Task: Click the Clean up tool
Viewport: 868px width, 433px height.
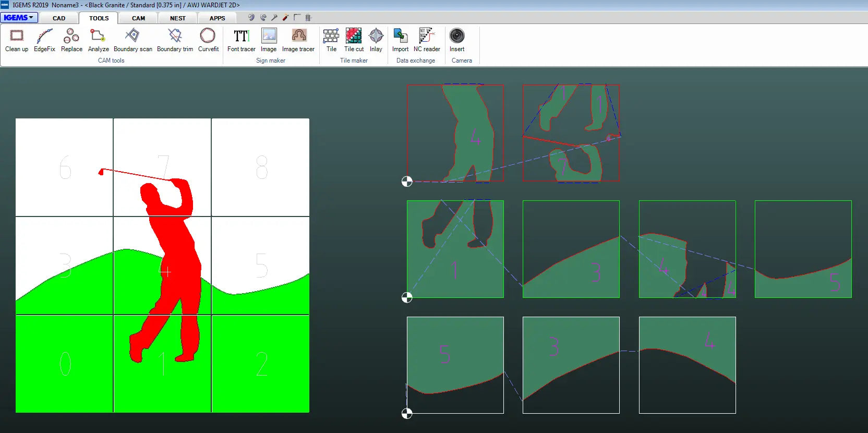Action: click(17, 40)
